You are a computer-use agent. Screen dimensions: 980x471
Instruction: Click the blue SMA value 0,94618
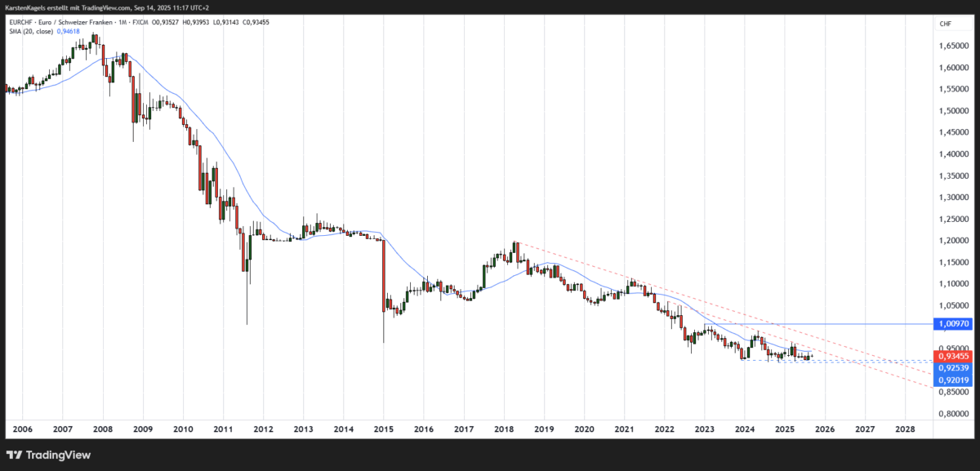pyautogui.click(x=68, y=33)
